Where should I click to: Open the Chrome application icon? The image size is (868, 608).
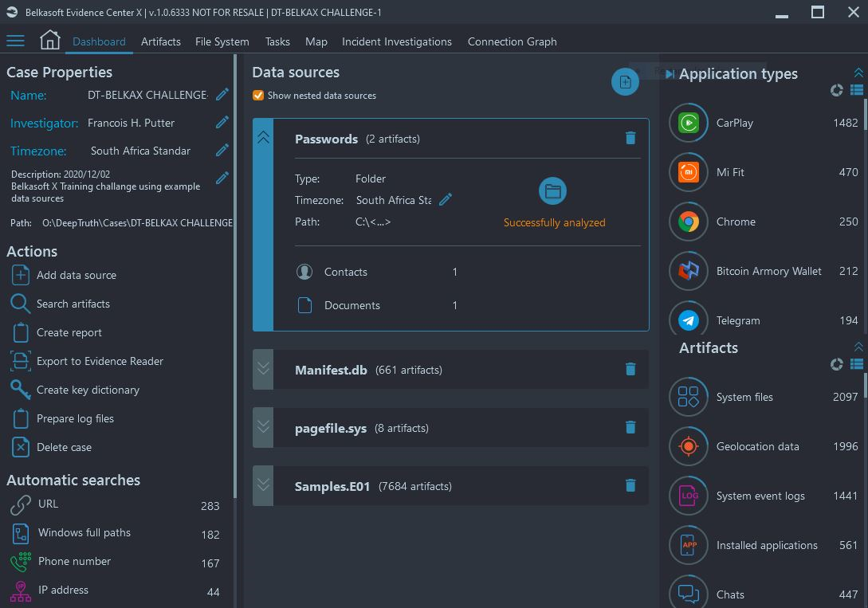689,222
